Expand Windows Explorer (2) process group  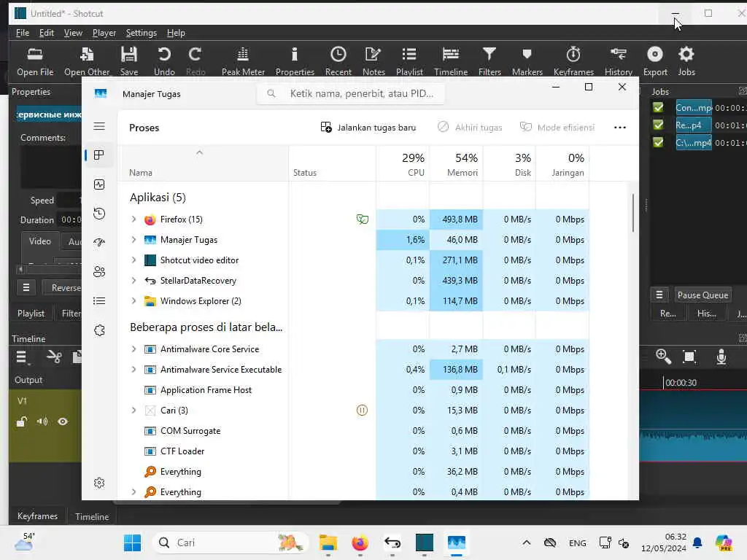134,301
